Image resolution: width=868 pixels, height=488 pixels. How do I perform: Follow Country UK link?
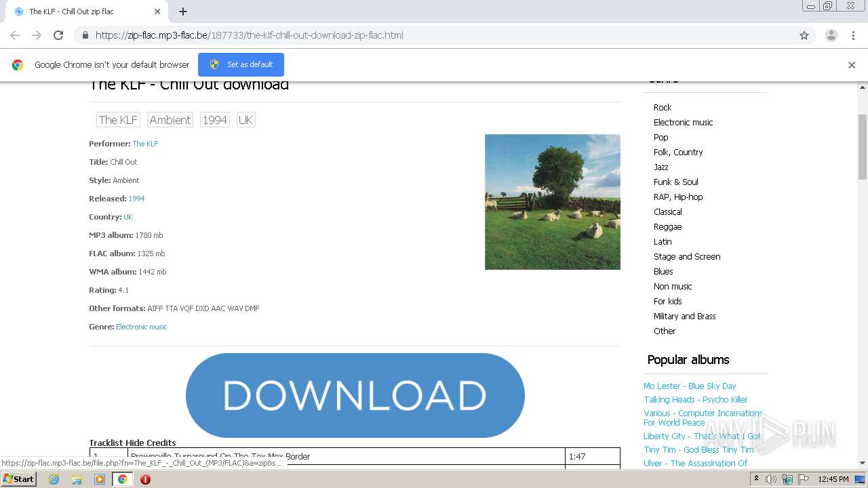(128, 217)
